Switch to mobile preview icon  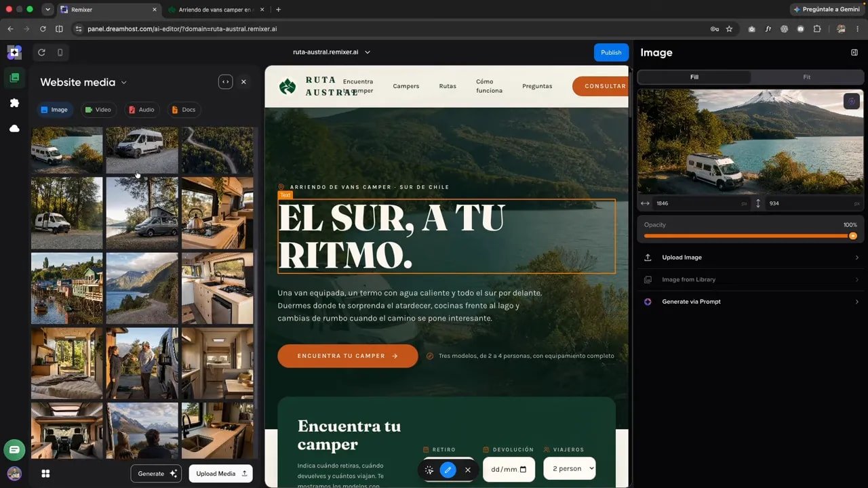[x=60, y=52]
